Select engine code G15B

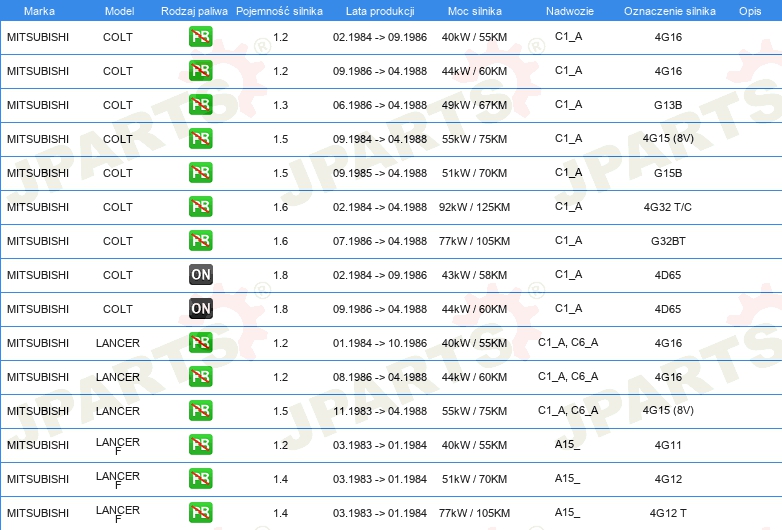pyautogui.click(x=668, y=173)
